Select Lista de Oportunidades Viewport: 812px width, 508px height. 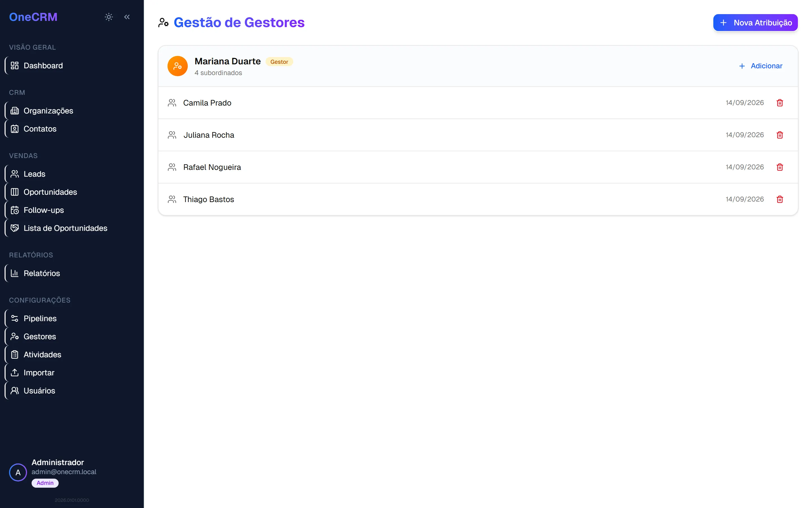(x=72, y=228)
